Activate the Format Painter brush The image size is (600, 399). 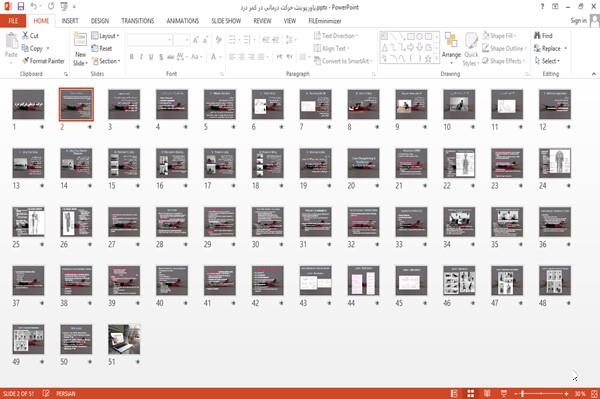43,61
